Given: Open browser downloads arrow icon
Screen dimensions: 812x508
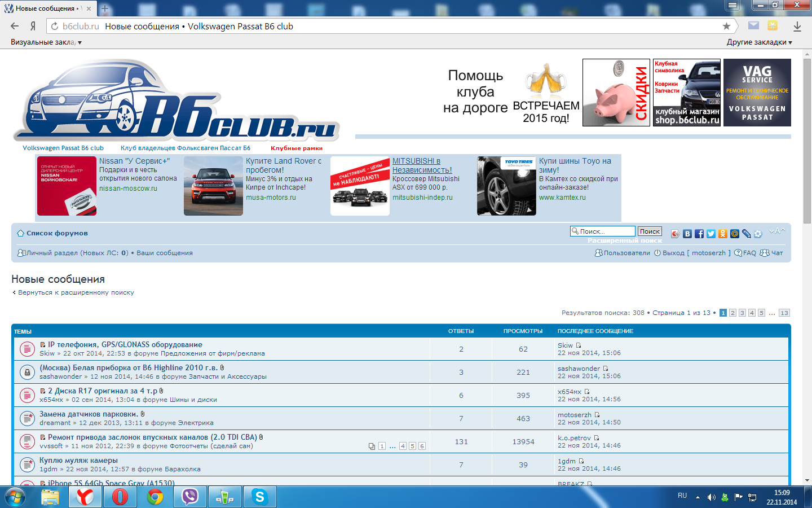Looking at the screenshot, I should 797,26.
